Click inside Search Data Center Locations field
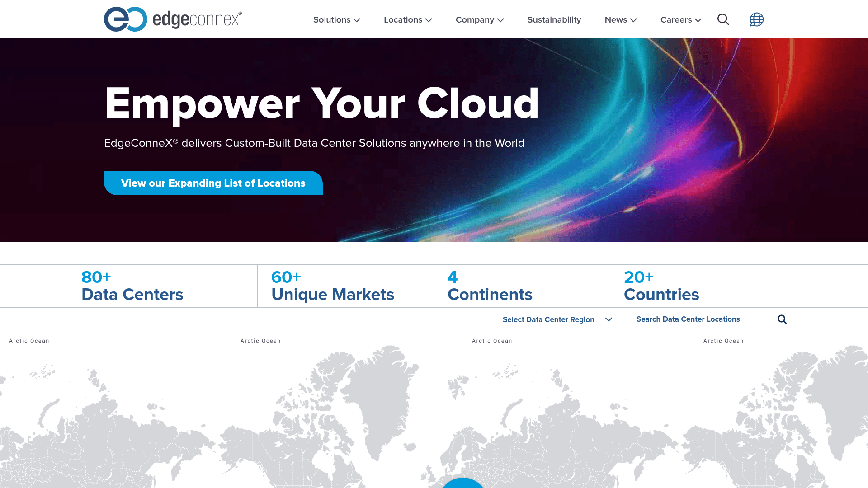This screenshot has width=868, height=488. 688,319
